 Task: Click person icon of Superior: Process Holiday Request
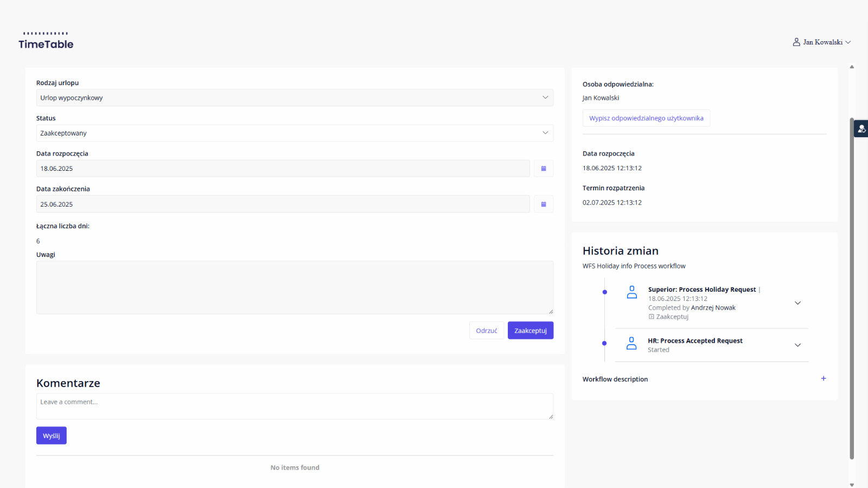click(x=632, y=292)
